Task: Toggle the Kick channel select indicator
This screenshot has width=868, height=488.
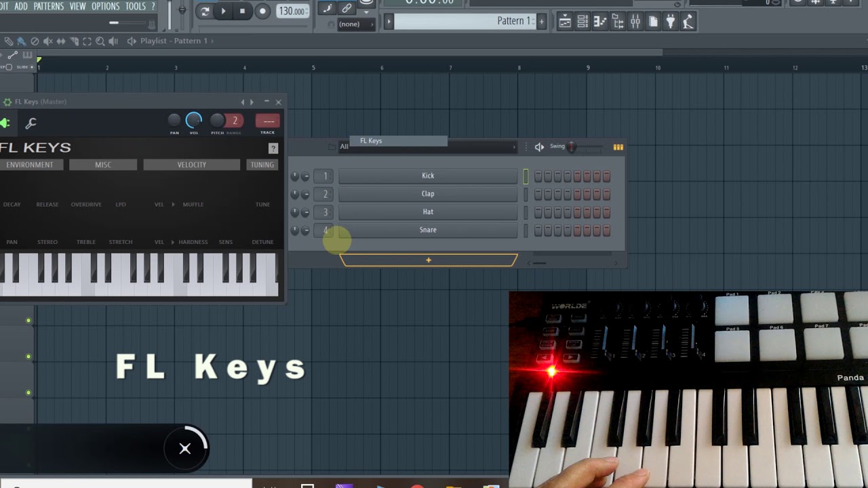Action: [x=526, y=176]
